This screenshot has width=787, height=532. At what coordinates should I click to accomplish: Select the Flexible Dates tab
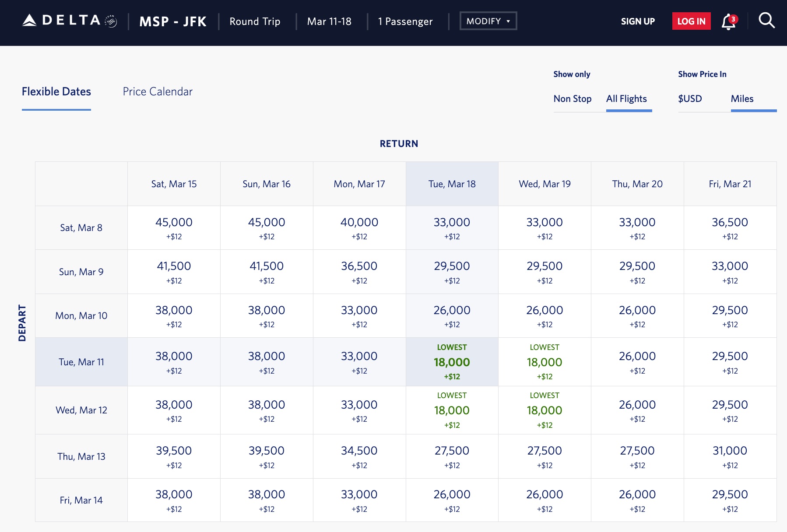(x=56, y=91)
